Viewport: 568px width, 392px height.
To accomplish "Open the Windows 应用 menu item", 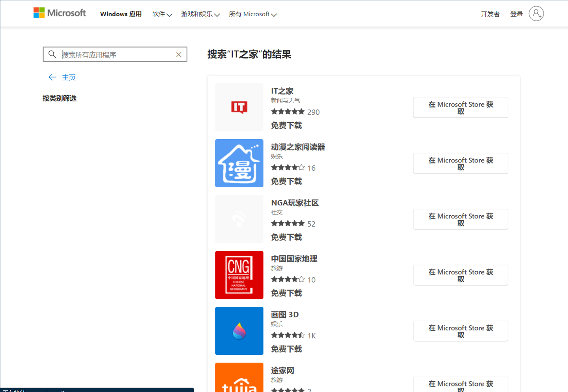I will pos(121,14).
